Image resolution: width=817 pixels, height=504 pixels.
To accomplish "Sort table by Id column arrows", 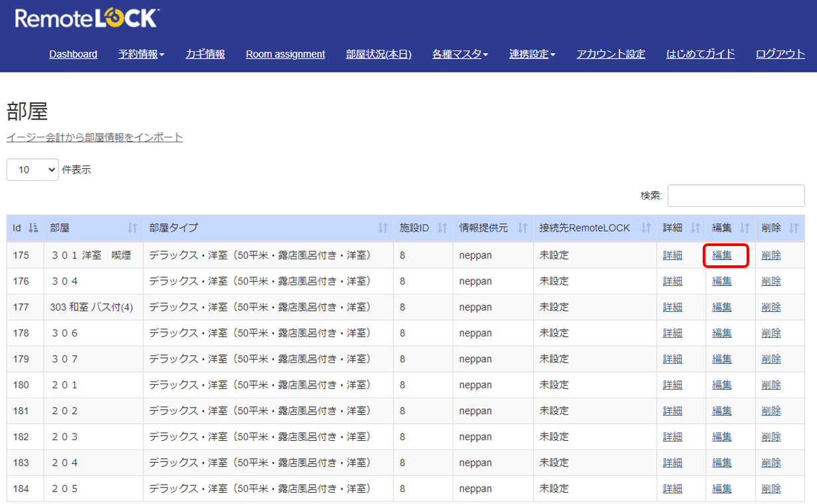I will click(33, 228).
